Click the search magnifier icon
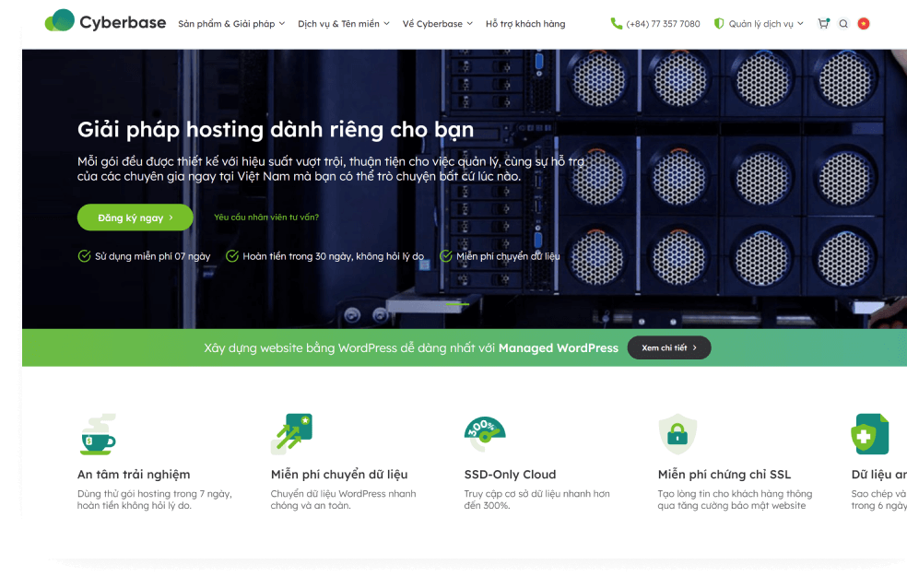The height and width of the screenshot is (588, 907). tap(843, 24)
